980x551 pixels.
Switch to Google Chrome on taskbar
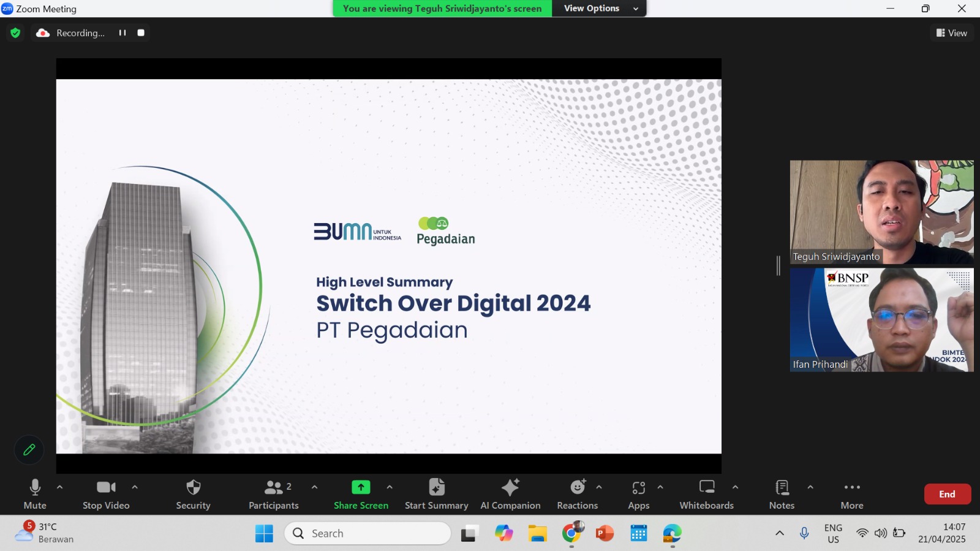(x=572, y=533)
